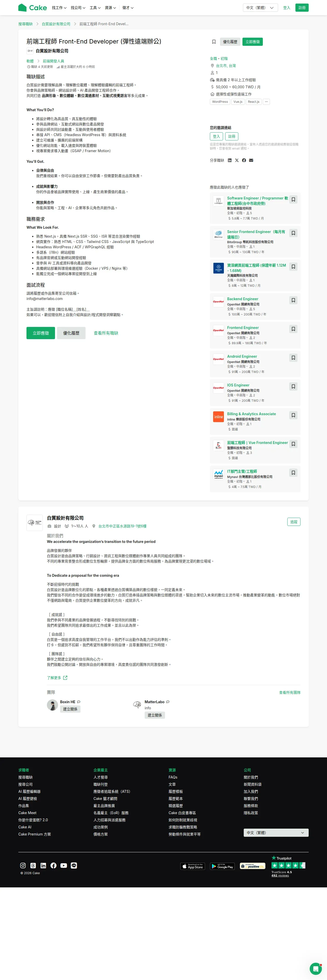This screenshot has height=980, width=327.
Task: Click 立即應徵 beside the job title
Action: click(x=253, y=42)
